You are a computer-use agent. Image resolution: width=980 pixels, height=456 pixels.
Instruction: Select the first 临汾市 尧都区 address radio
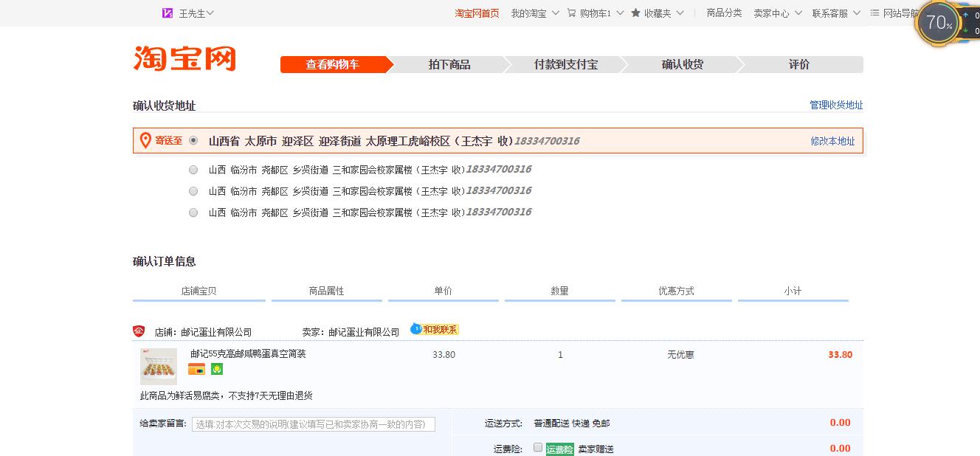(x=193, y=170)
